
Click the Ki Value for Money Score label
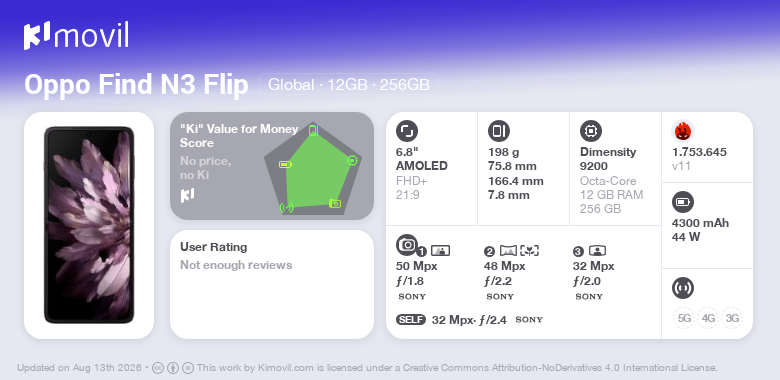(x=239, y=136)
